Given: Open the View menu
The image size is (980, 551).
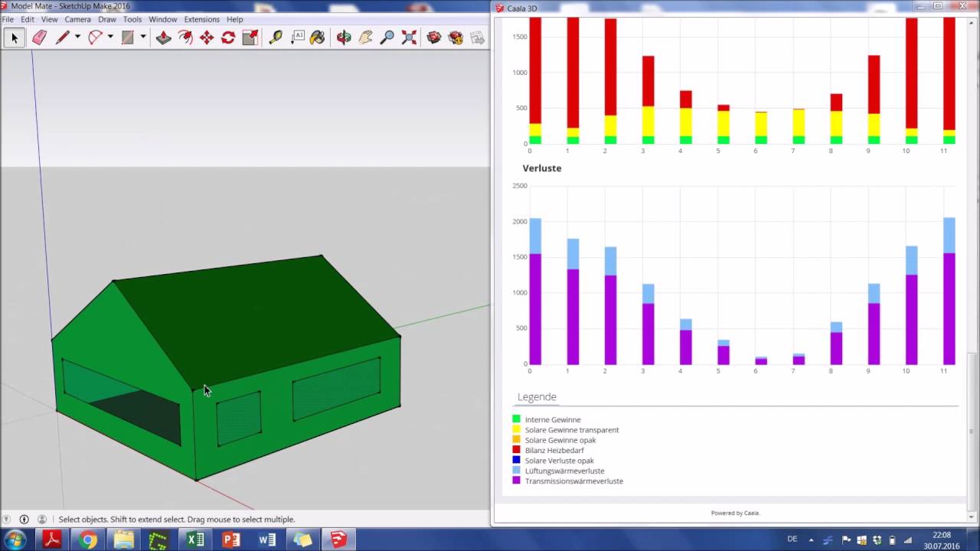Looking at the screenshot, I should pos(49,19).
